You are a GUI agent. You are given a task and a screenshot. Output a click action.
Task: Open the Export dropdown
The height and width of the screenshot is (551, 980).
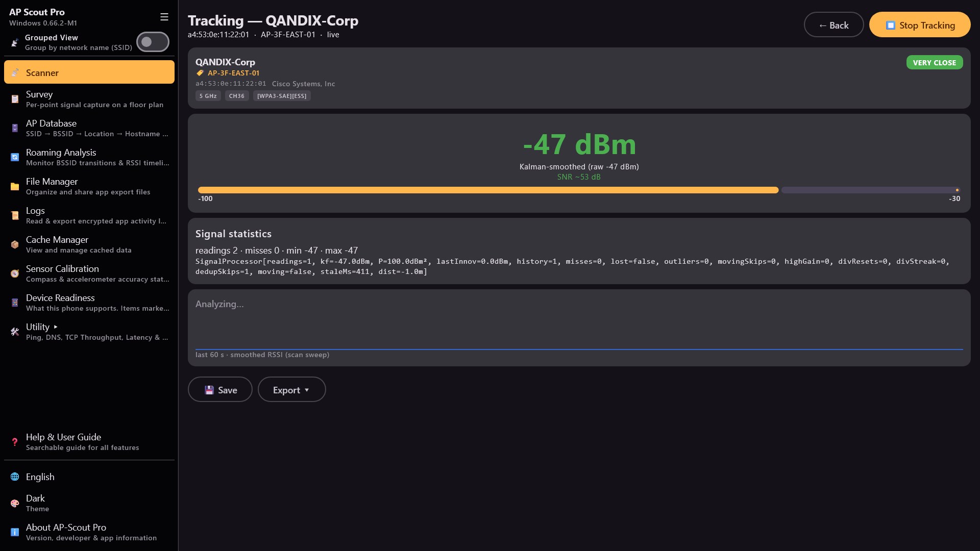291,389
